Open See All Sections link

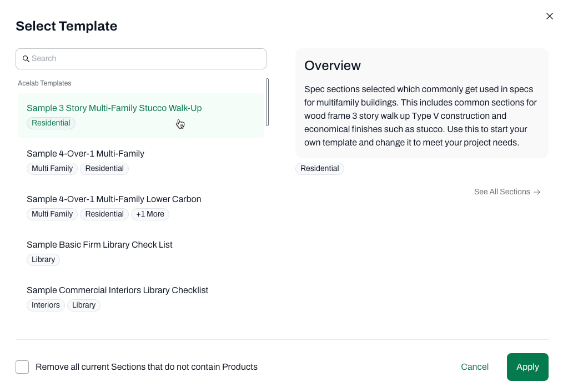(x=507, y=192)
